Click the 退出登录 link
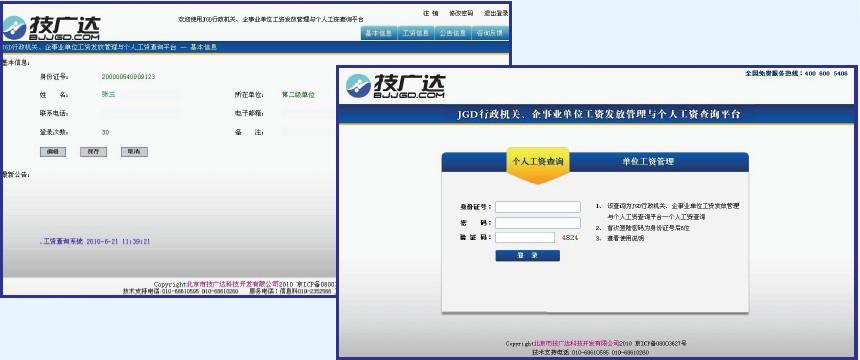Viewport: 860px width, 360px height. pyautogui.click(x=496, y=13)
